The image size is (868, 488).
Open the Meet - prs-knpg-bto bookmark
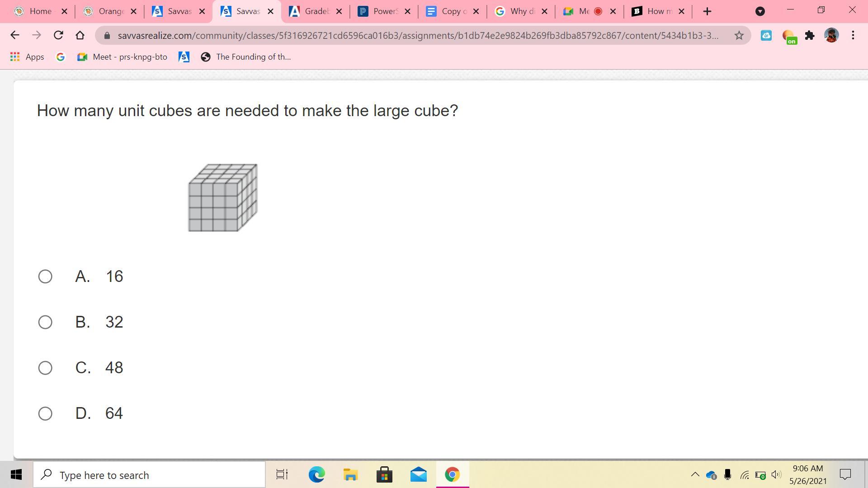coord(122,57)
